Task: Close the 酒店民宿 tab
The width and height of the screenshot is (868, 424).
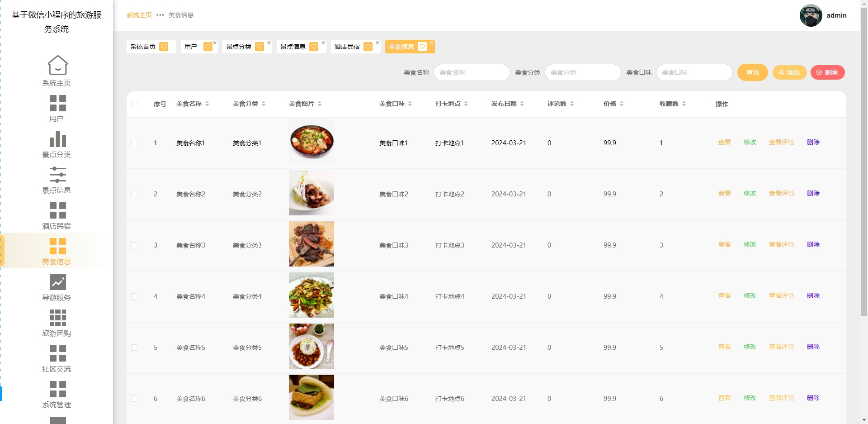Action: coord(377,43)
